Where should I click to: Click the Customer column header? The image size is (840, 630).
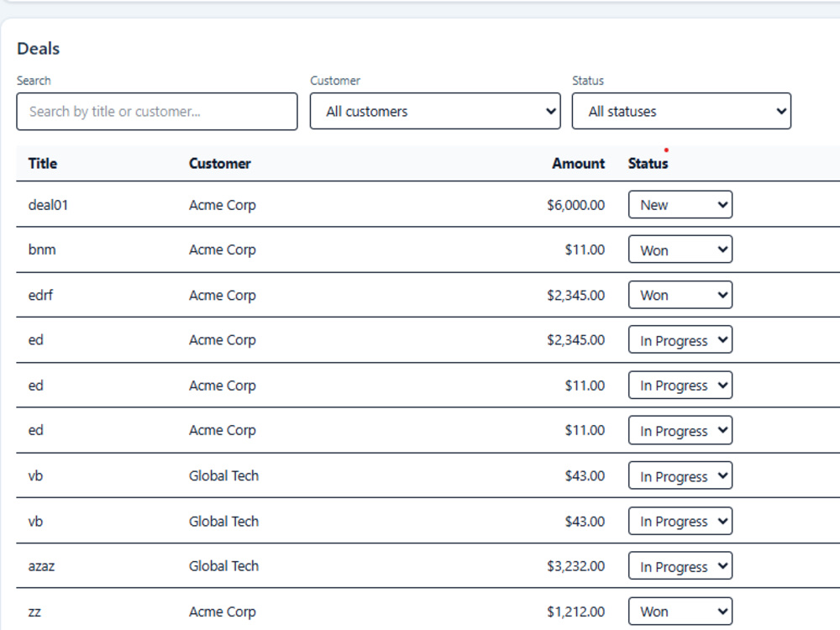pos(219,164)
